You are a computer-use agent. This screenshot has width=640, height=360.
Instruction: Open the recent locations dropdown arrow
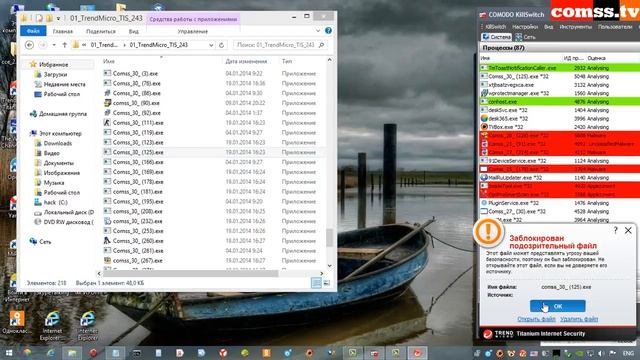click(x=54, y=45)
